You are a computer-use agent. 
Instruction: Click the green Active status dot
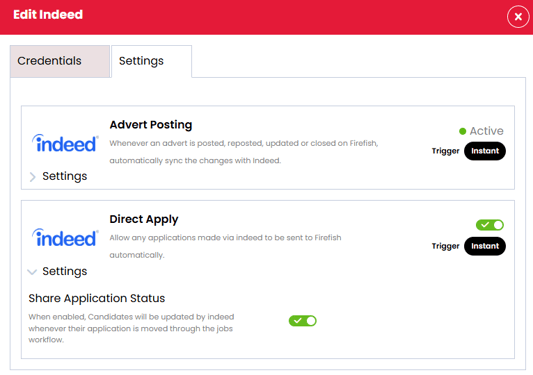pos(462,131)
